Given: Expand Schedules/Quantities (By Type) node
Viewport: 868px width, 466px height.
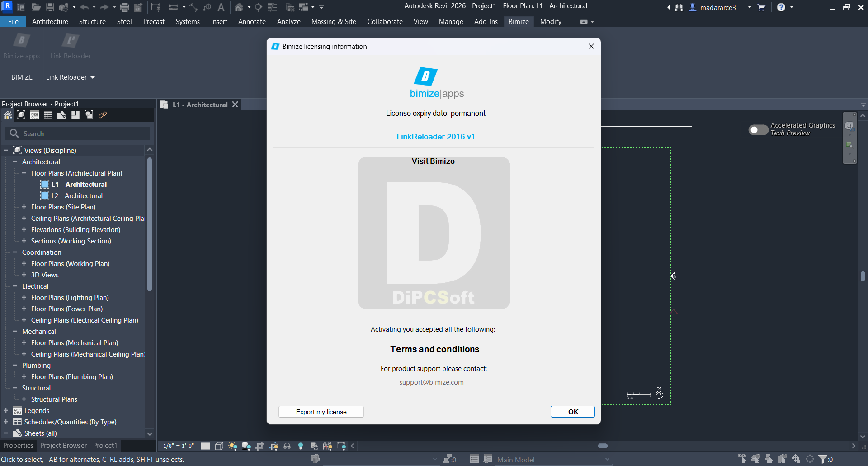Looking at the screenshot, I should pyautogui.click(x=6, y=422).
